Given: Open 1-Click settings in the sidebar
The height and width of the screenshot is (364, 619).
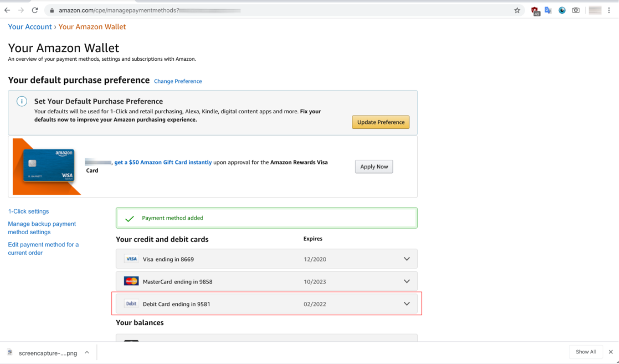Looking at the screenshot, I should click(x=29, y=211).
